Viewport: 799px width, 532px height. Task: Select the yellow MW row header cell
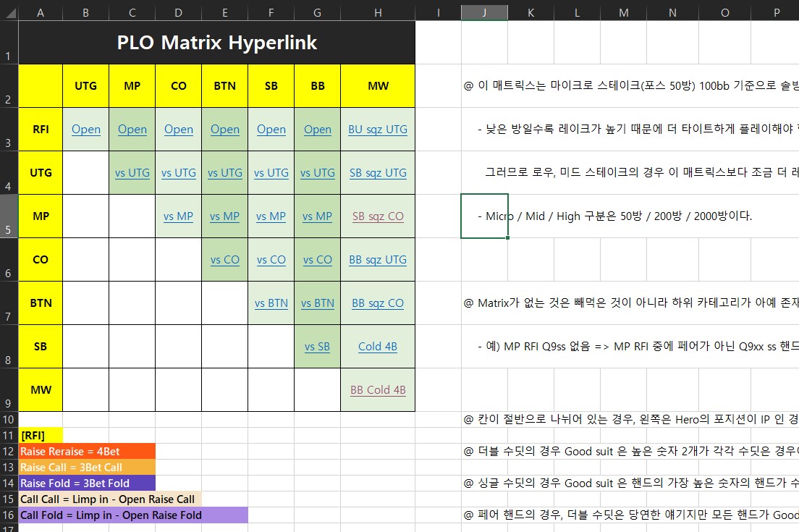pos(41,390)
